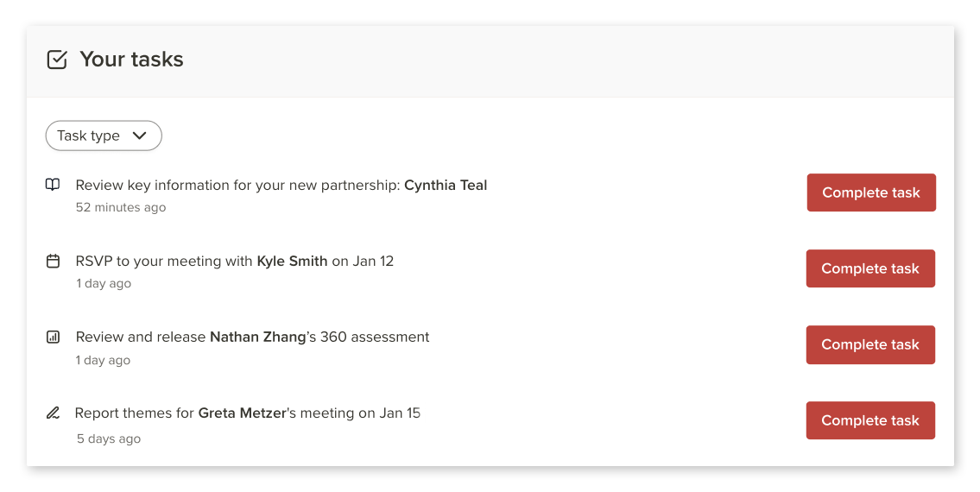The image size is (980, 492).
Task: Complete task for Greta Metzer's meeting themes
Action: (x=870, y=420)
